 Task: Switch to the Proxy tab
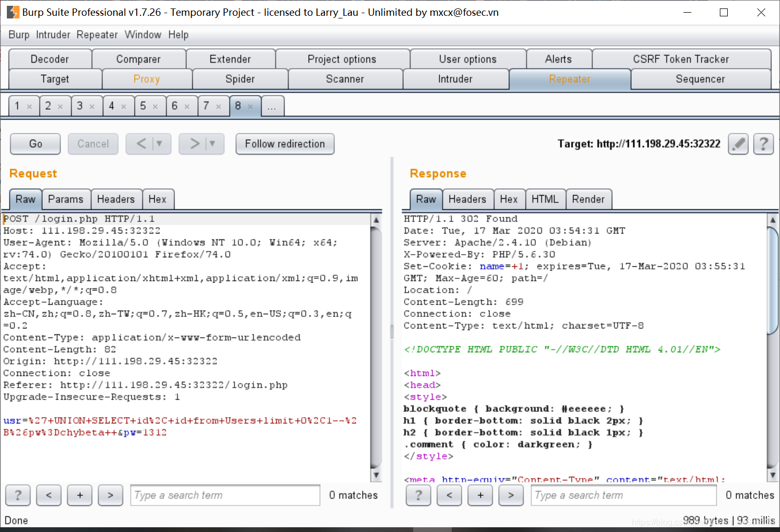[x=147, y=79]
